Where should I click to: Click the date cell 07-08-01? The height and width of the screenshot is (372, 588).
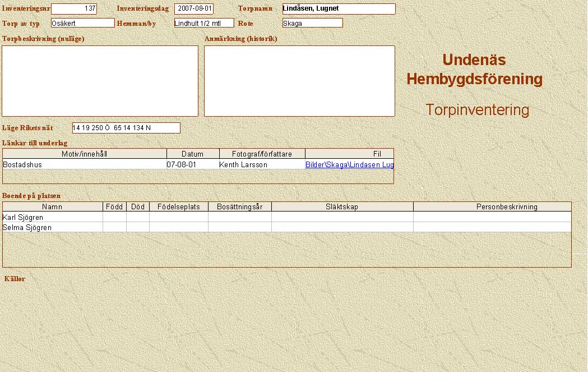click(x=192, y=165)
